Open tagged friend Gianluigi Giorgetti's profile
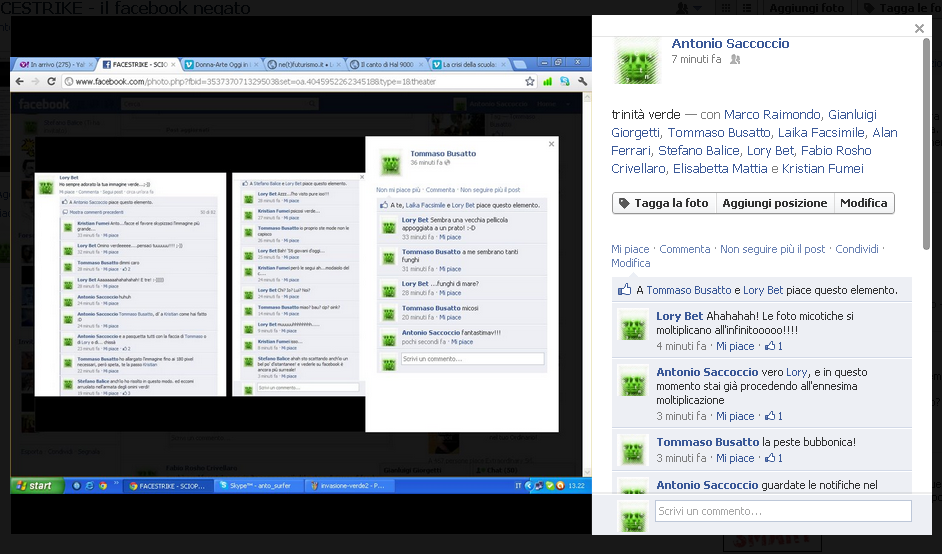The height and width of the screenshot is (554, 942). [x=744, y=123]
